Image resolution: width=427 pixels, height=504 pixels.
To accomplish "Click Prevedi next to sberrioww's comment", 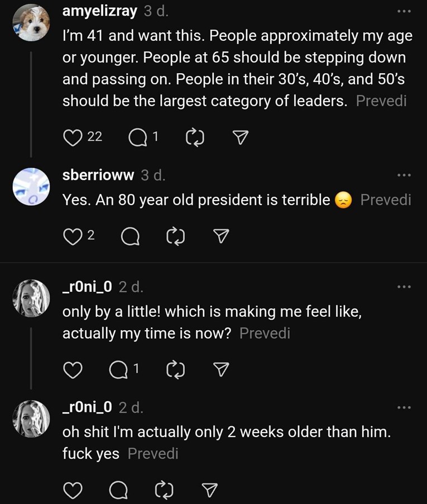I will pos(386,199).
